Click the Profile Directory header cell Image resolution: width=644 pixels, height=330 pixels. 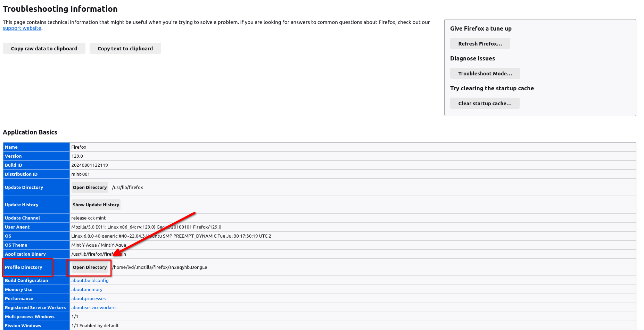(x=36, y=267)
